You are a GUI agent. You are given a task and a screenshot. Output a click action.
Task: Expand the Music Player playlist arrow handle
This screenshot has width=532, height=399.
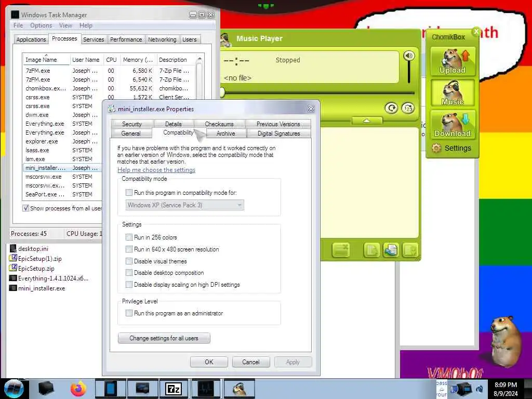click(x=367, y=121)
